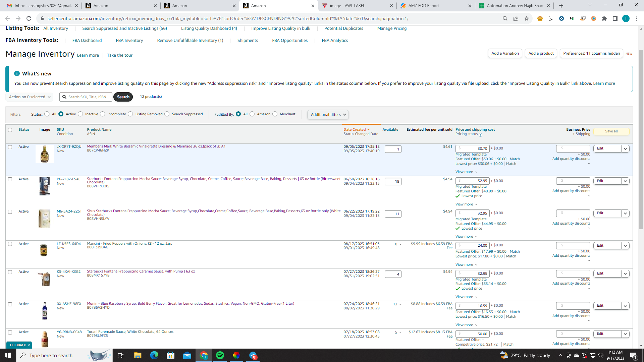Open the zoom-out magnifier in the address bar
Image resolution: width=644 pixels, height=362 pixels.
coord(505,18)
